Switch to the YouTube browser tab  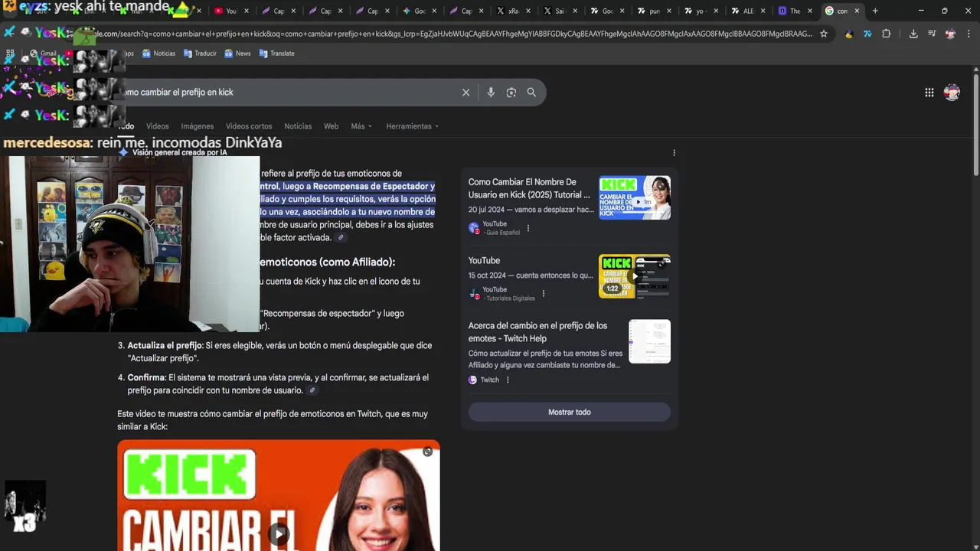coord(230,11)
